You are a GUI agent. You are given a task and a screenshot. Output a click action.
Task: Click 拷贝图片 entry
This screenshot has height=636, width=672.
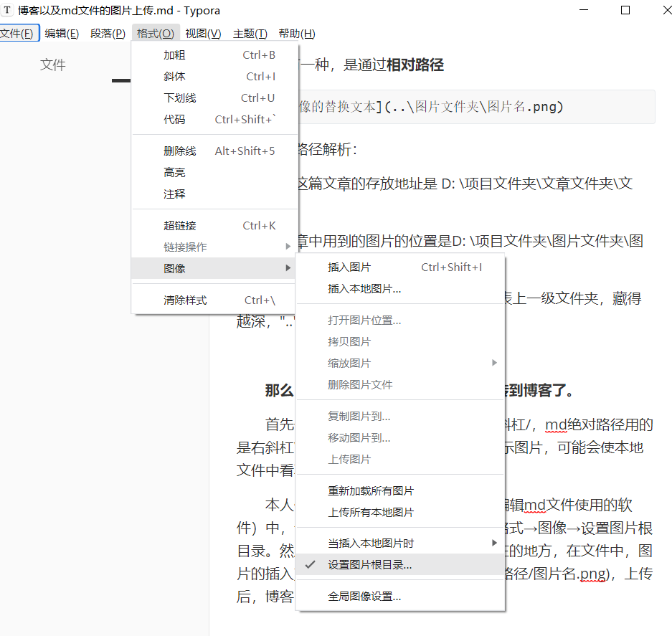coord(400,341)
